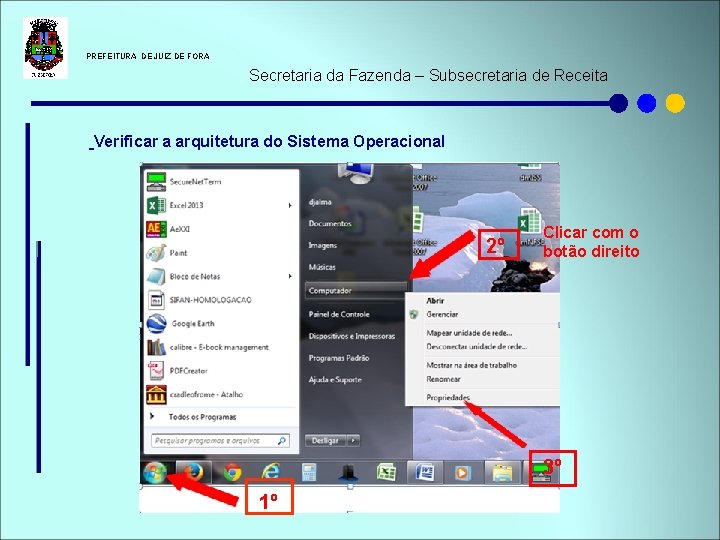This screenshot has height=540, width=720.
Task: Click the SecureNetTerm icon in the Start menu
Action: coord(156,182)
